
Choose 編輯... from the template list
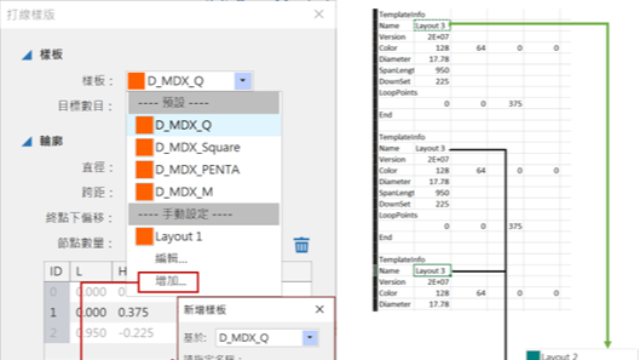(171, 258)
